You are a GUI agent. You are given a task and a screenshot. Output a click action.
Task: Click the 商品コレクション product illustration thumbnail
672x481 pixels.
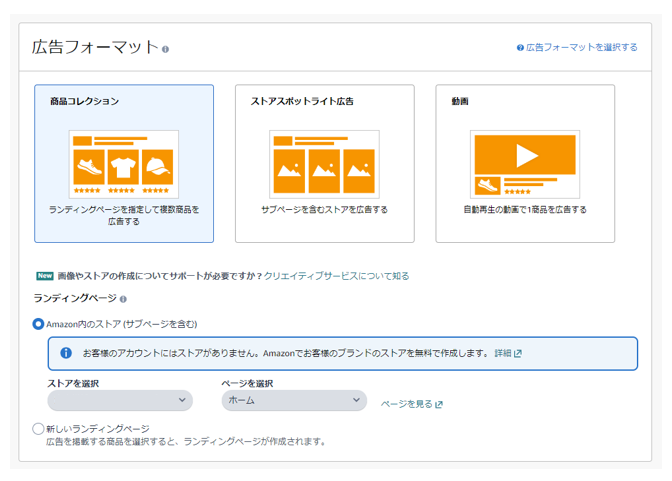tap(123, 164)
